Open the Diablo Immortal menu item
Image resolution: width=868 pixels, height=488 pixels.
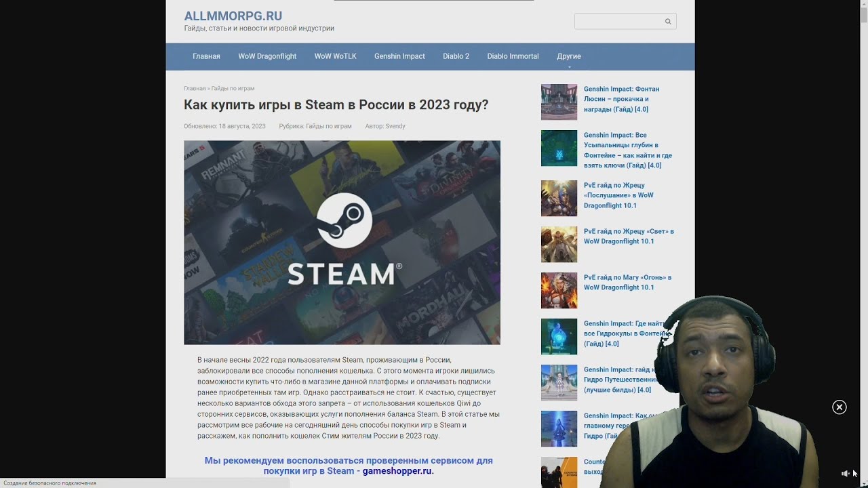[x=513, y=56]
